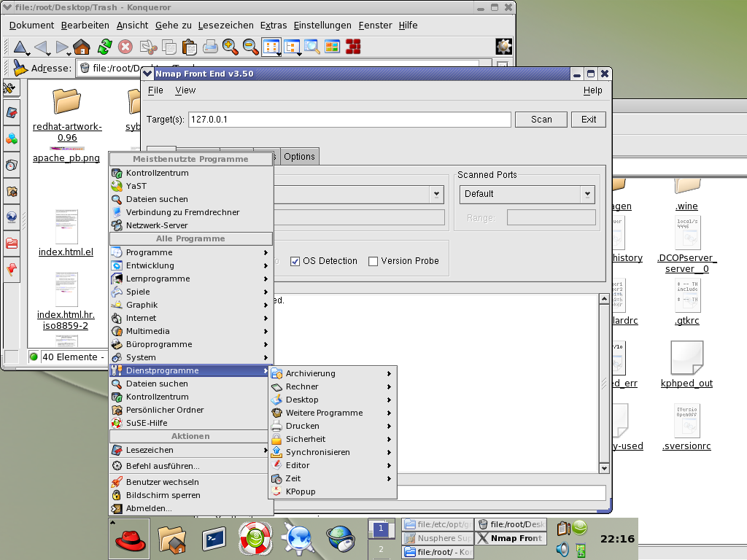
Task: Open the Scanned Ports Default dropdown
Action: pyautogui.click(x=527, y=194)
